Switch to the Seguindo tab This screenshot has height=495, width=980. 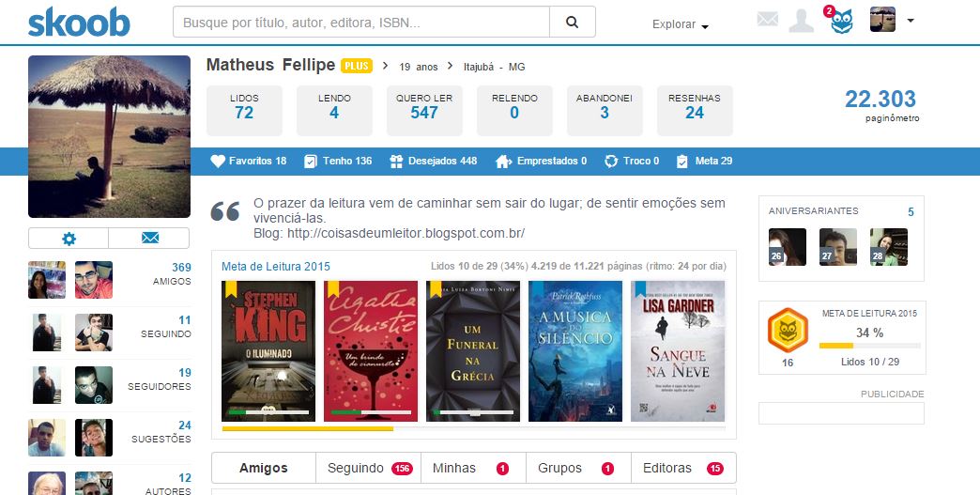click(x=369, y=468)
